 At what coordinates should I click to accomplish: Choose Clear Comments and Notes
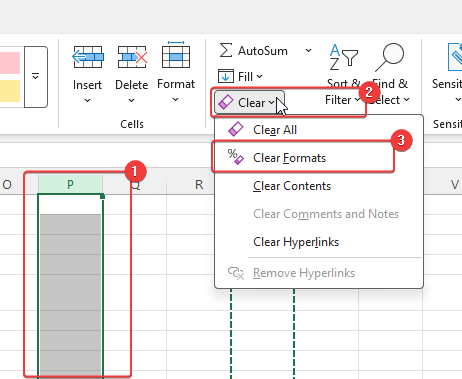pyautogui.click(x=319, y=214)
